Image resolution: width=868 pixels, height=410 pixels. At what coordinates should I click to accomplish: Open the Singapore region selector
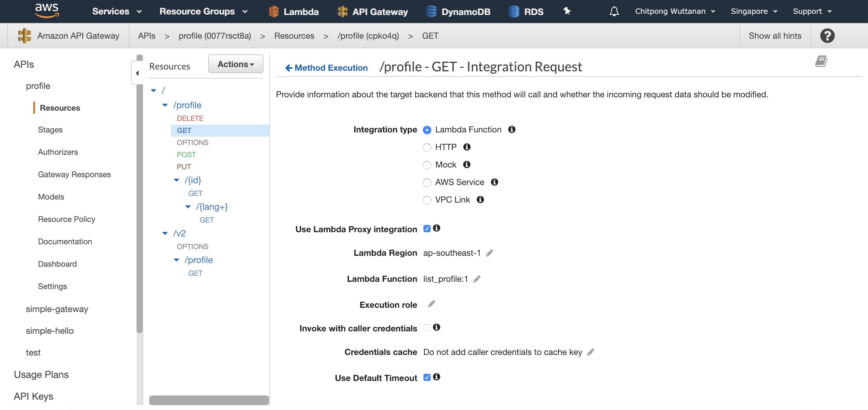point(754,11)
